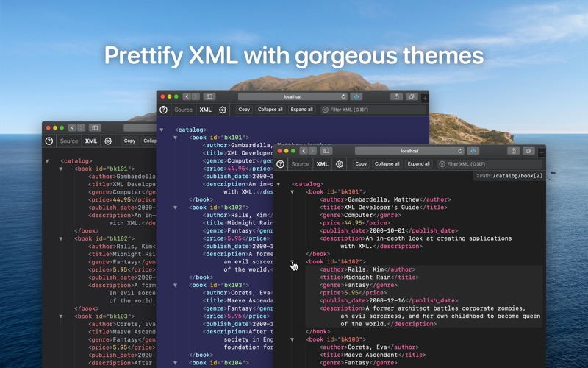Click Collapse all in front window
The width and height of the screenshot is (588, 368).
click(387, 163)
